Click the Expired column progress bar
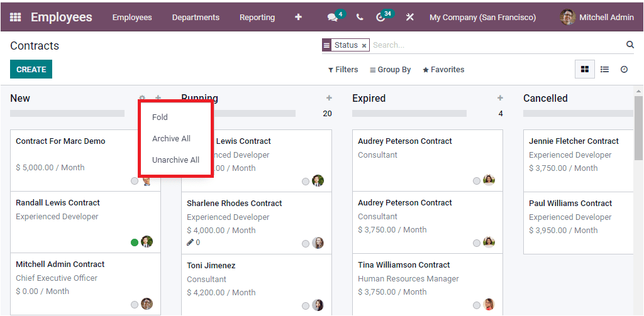The height and width of the screenshot is (316, 644). click(x=409, y=113)
